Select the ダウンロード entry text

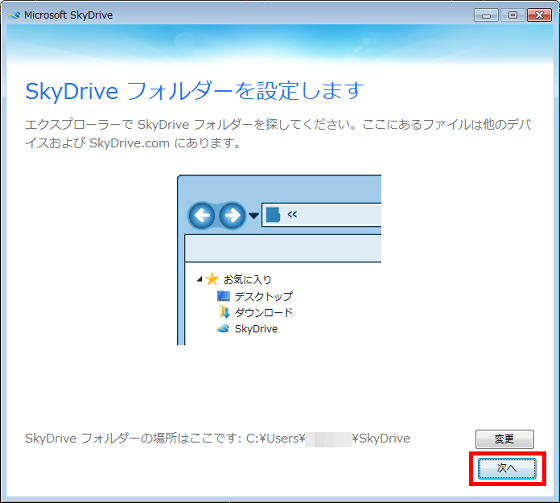tap(264, 313)
